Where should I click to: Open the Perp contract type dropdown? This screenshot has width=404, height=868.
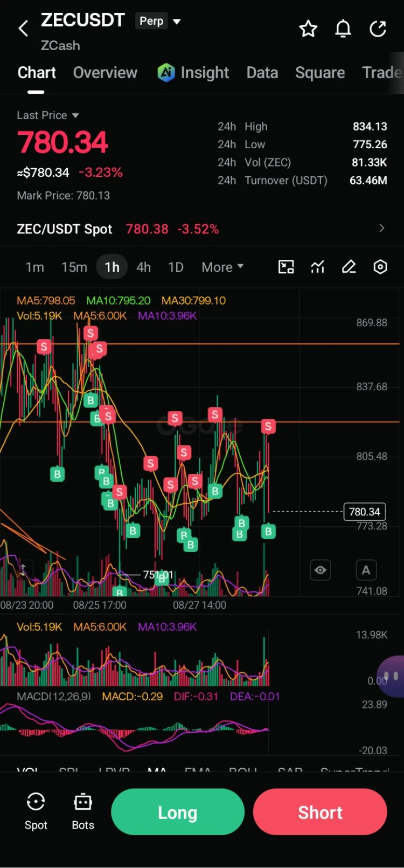click(159, 21)
